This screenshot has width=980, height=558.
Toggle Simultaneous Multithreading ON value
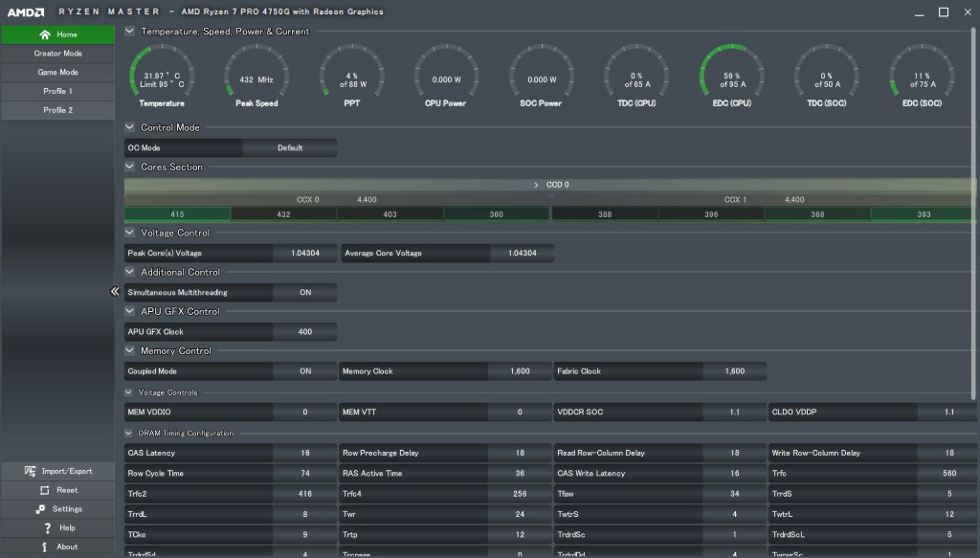(305, 293)
